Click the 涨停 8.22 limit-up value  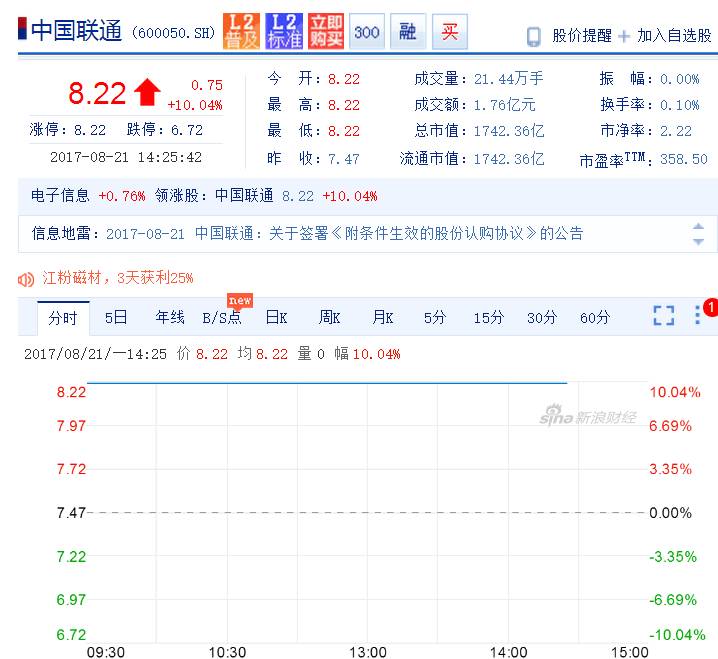pos(90,130)
